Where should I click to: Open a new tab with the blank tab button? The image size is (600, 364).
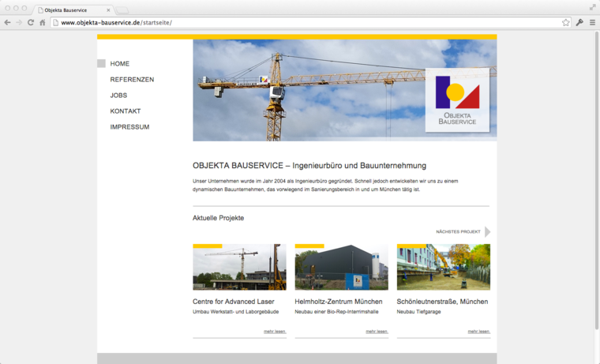pyautogui.click(x=122, y=10)
